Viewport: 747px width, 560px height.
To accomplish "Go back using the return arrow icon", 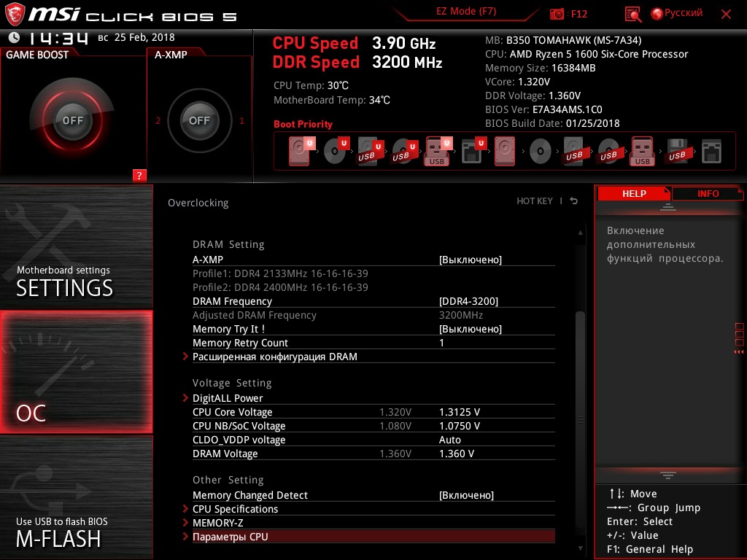I will (574, 201).
